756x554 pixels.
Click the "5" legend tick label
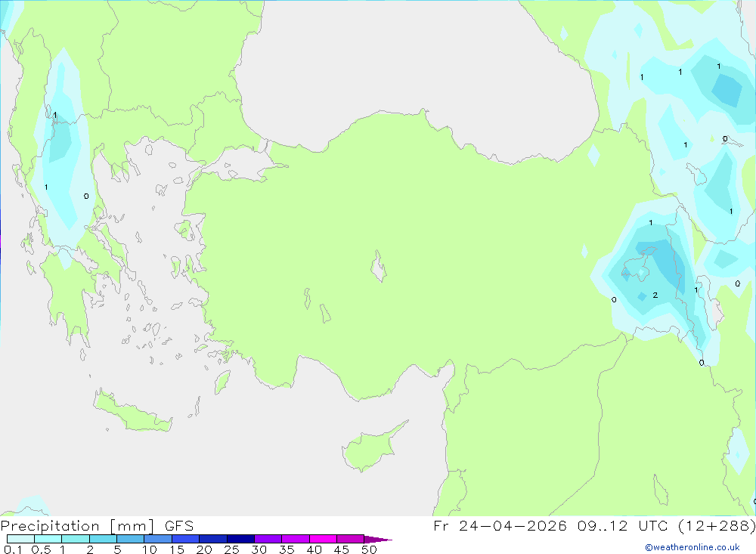pyautogui.click(x=117, y=549)
